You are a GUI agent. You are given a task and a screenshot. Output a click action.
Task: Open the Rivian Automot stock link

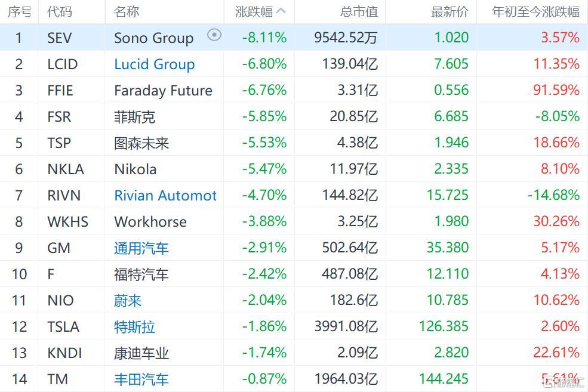tap(165, 195)
